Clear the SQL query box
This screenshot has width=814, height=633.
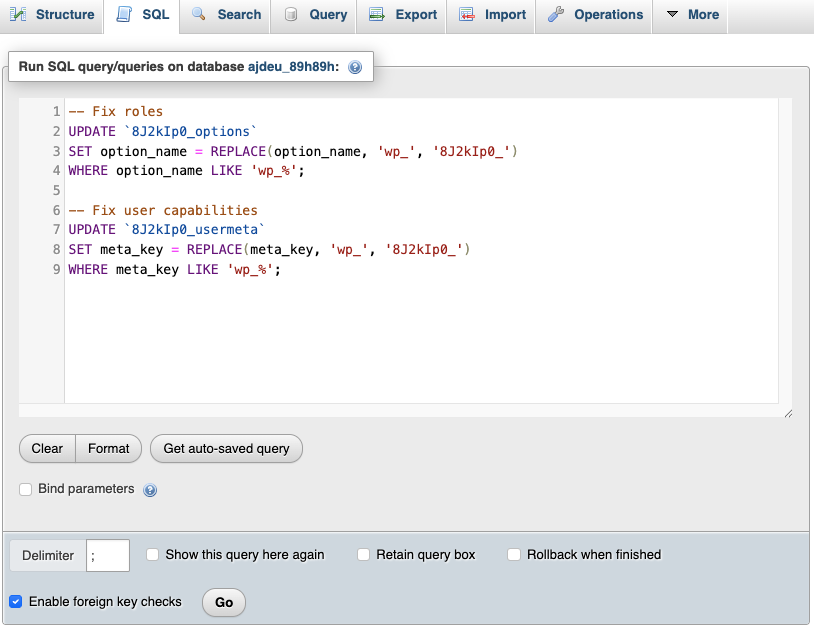point(47,449)
